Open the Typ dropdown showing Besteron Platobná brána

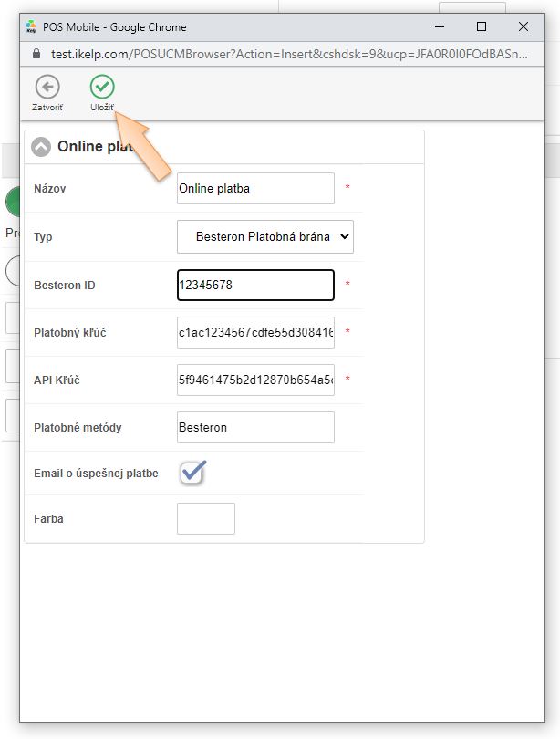[x=264, y=236]
